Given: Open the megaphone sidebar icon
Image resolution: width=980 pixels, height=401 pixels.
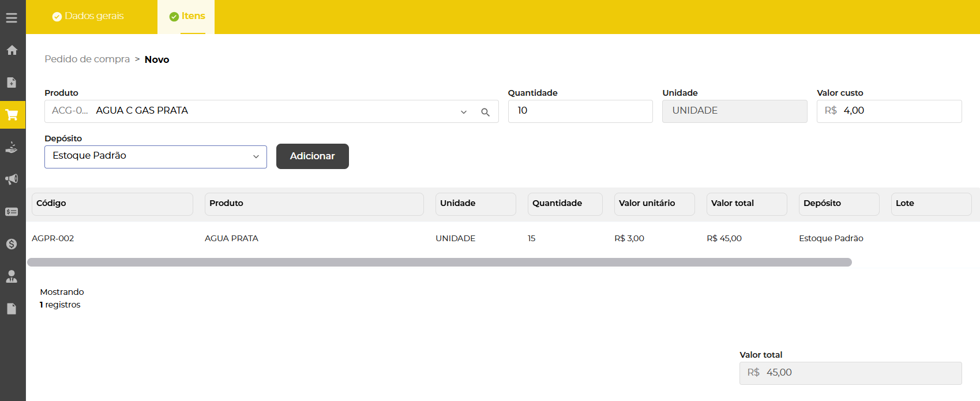Looking at the screenshot, I should (x=12, y=179).
